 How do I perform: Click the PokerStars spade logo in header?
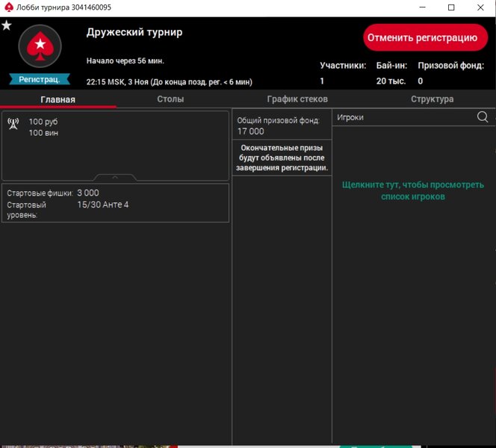coord(40,47)
